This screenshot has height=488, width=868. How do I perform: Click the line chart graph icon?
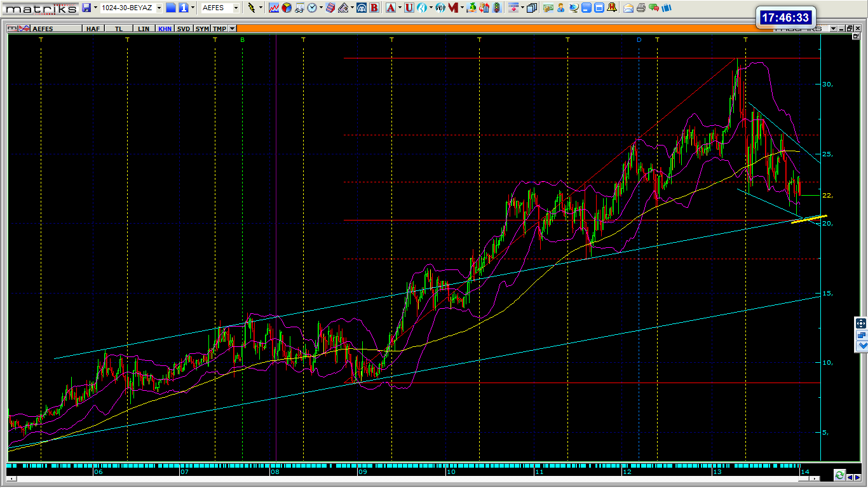(x=274, y=8)
